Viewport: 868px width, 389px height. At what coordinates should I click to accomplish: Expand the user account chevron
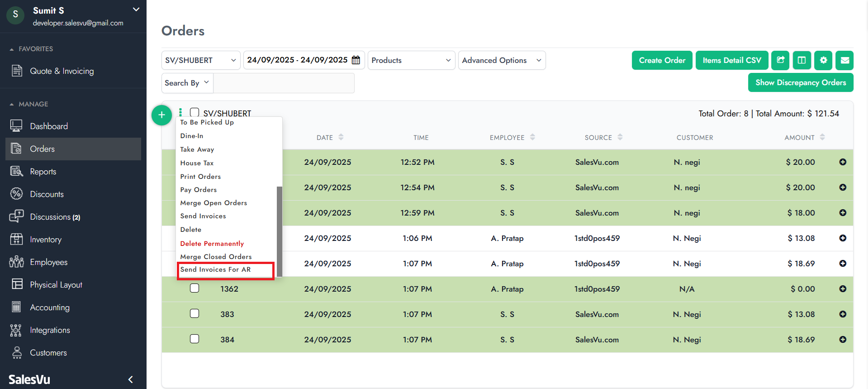[x=136, y=10]
